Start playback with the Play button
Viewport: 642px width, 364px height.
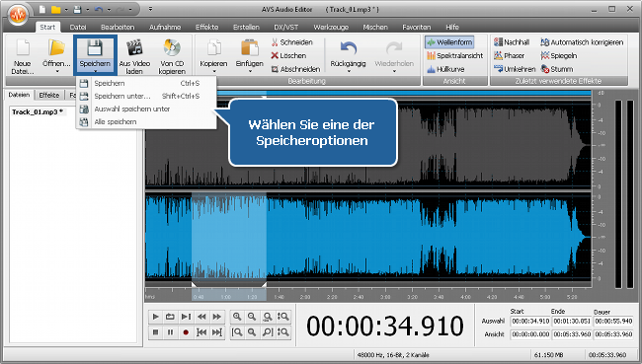click(155, 317)
